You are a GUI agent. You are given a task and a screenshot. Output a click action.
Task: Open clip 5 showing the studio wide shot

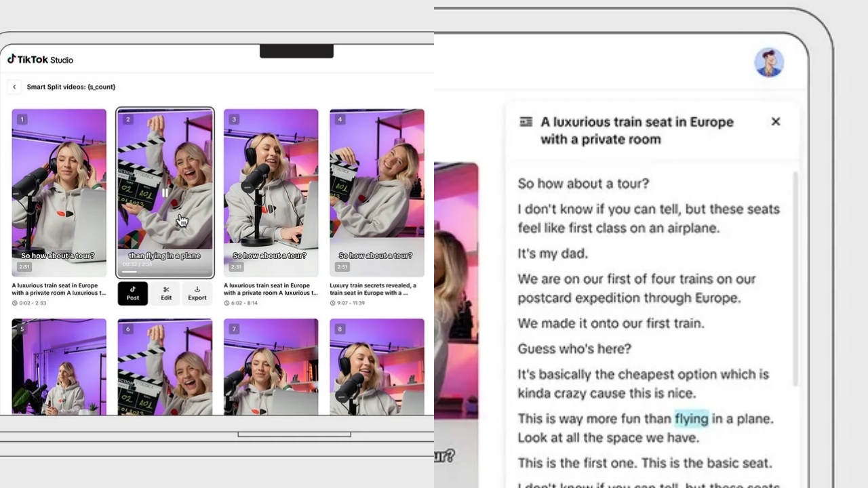pos(59,369)
